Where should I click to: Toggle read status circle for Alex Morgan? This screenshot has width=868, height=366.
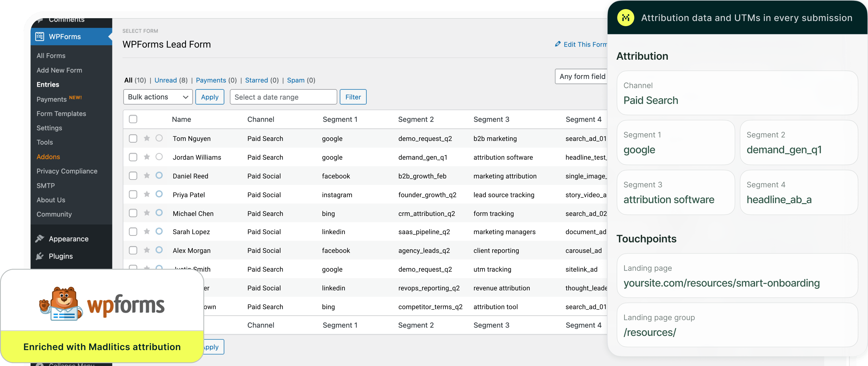coord(159,250)
